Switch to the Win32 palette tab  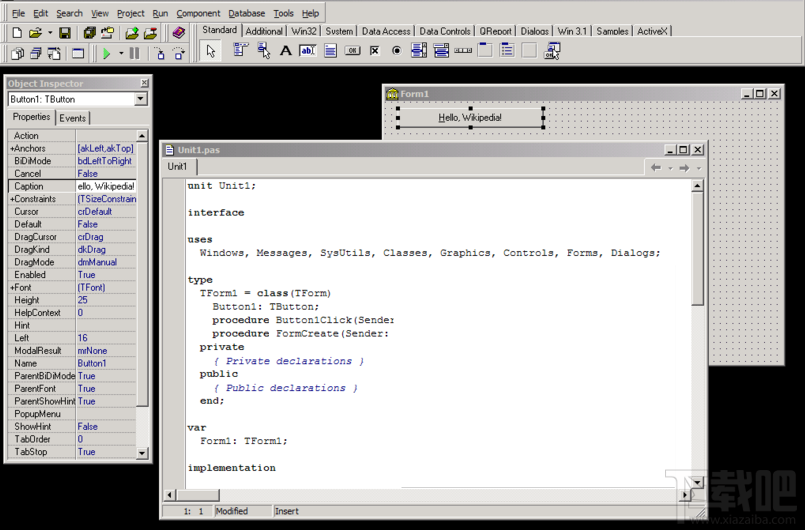click(x=304, y=31)
